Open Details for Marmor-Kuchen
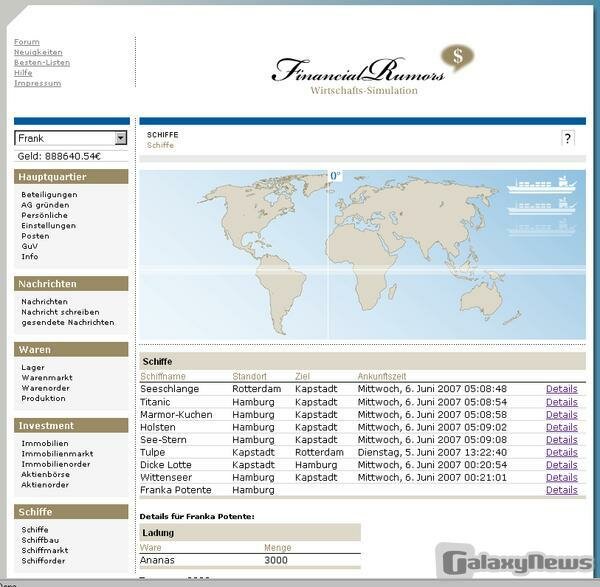The image size is (600, 587). (x=561, y=415)
